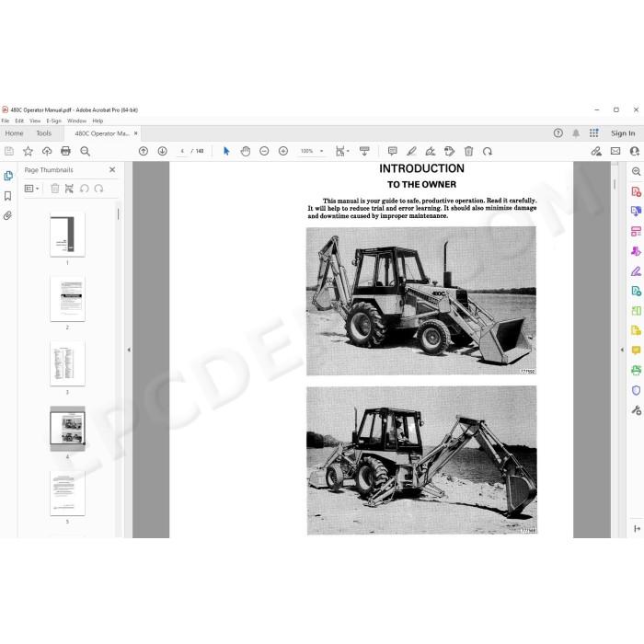Click the Save file icon
The image size is (644, 644).
click(x=8, y=151)
